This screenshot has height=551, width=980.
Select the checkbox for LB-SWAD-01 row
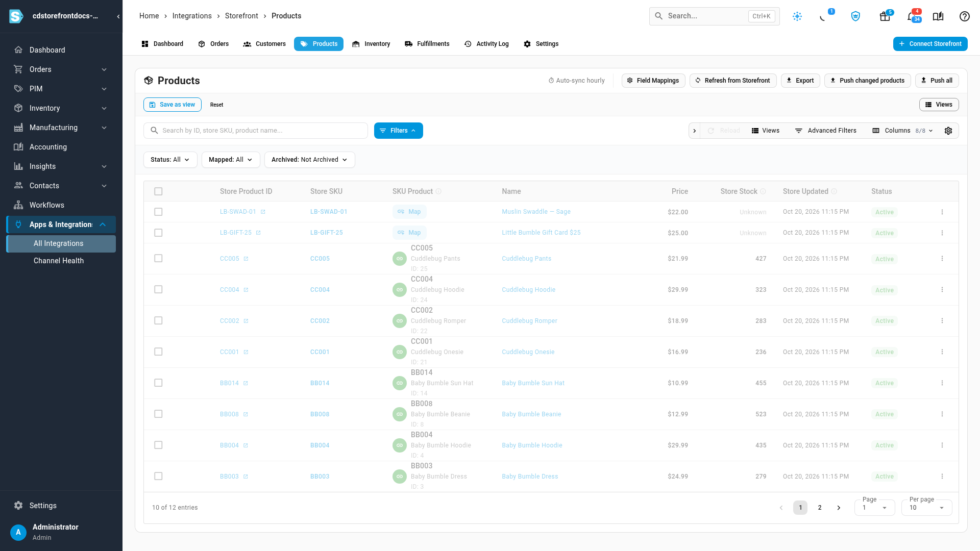click(158, 212)
